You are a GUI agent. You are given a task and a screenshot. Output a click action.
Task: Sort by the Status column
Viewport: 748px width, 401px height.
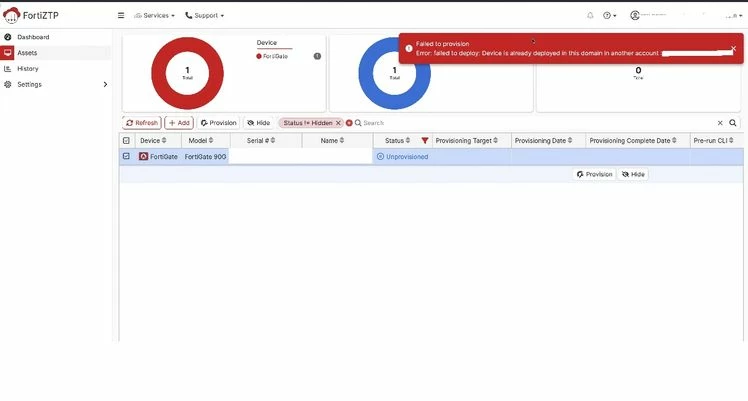(x=397, y=140)
